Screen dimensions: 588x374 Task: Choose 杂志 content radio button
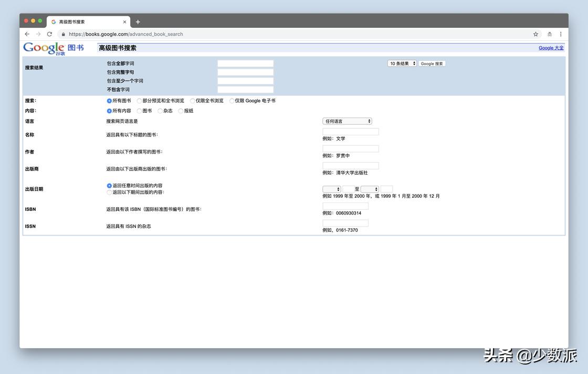tap(160, 111)
